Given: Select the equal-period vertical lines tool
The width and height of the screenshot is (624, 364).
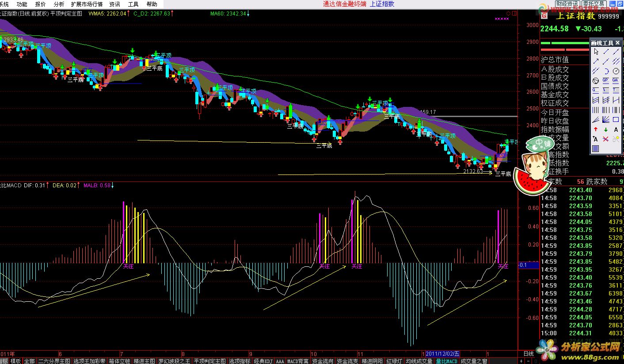Looking at the screenshot, I should click(596, 109).
